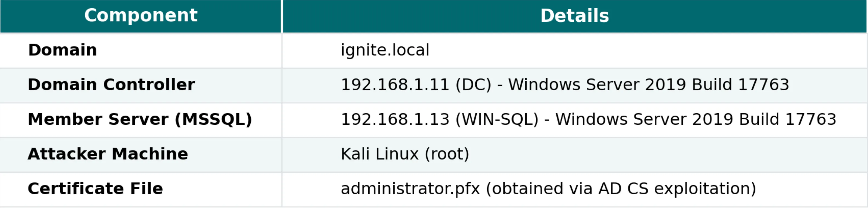Select the Attacker Machine row label
Image resolution: width=868 pixels, height=208 pixels.
coord(108,154)
